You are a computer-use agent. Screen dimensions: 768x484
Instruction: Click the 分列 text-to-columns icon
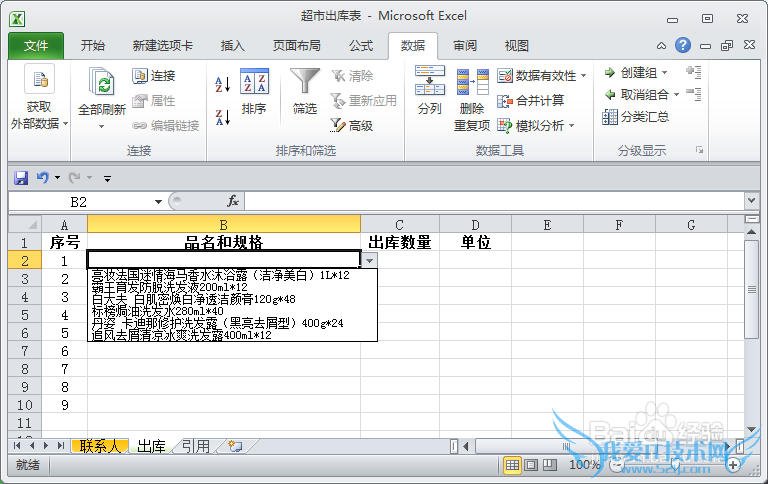click(430, 80)
